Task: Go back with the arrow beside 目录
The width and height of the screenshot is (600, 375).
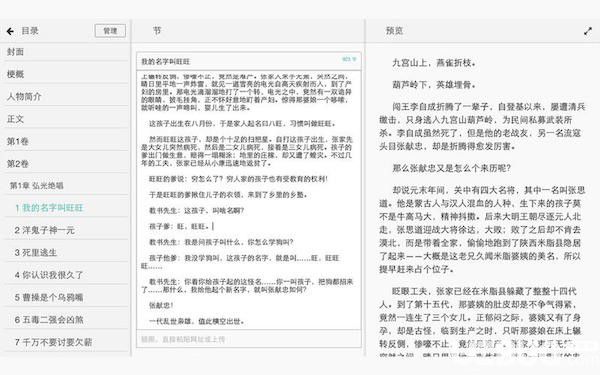Action: coord(10,31)
